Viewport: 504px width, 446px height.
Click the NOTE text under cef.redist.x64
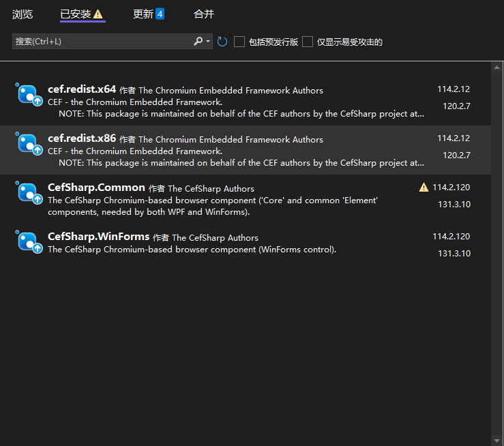coord(241,114)
